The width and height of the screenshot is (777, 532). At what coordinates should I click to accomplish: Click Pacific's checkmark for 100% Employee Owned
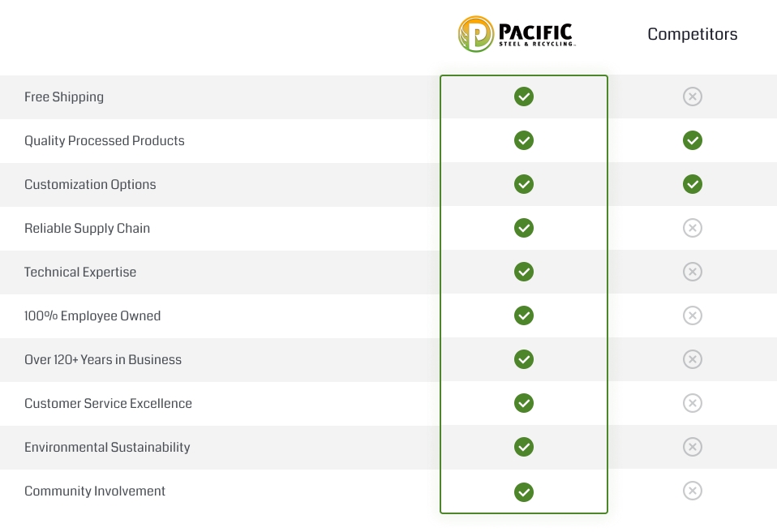coord(524,316)
